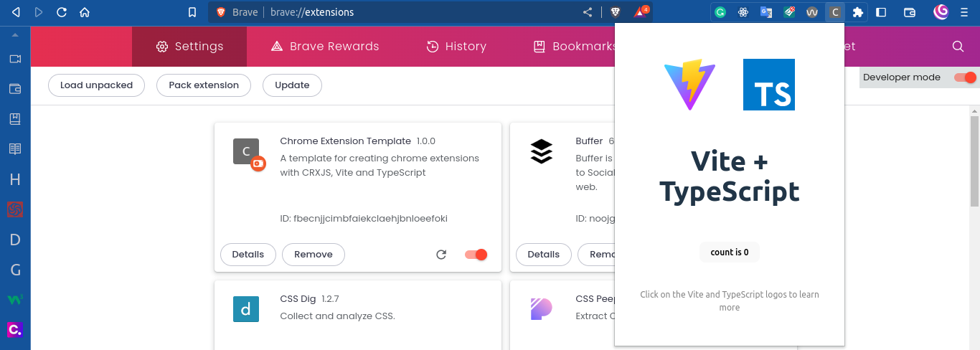Screen dimensions: 980x350
Task: Open the Brave Wallet toolbar icon
Action: point(910,12)
